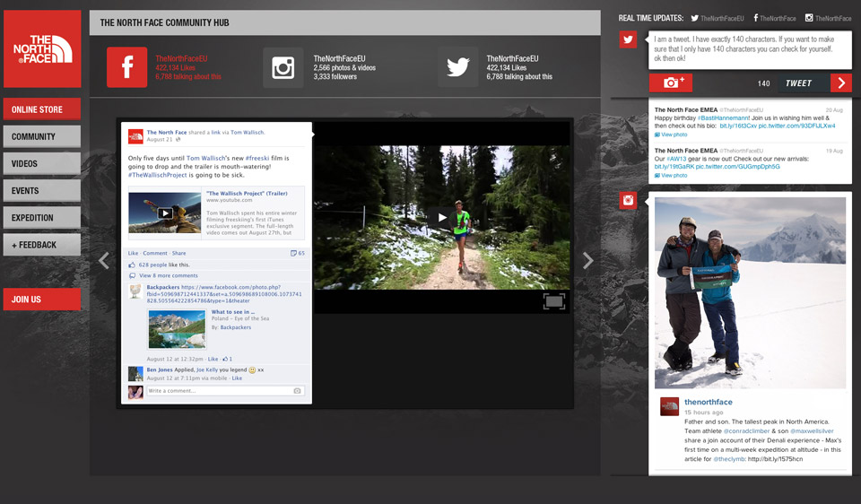This screenshot has width=861, height=504.
Task: Click the red Twitter icon beside tweet box
Action: [628, 39]
